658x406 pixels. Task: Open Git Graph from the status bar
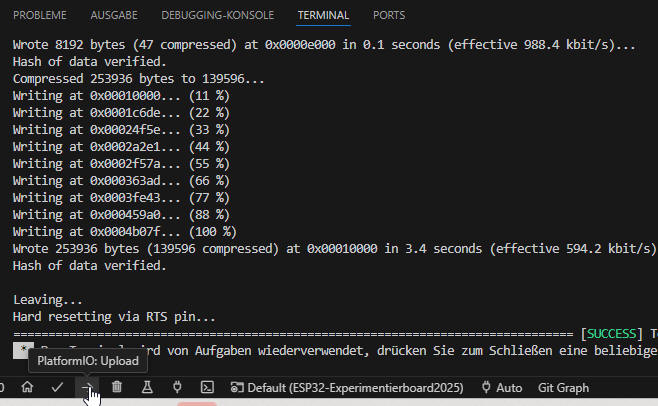(563, 387)
